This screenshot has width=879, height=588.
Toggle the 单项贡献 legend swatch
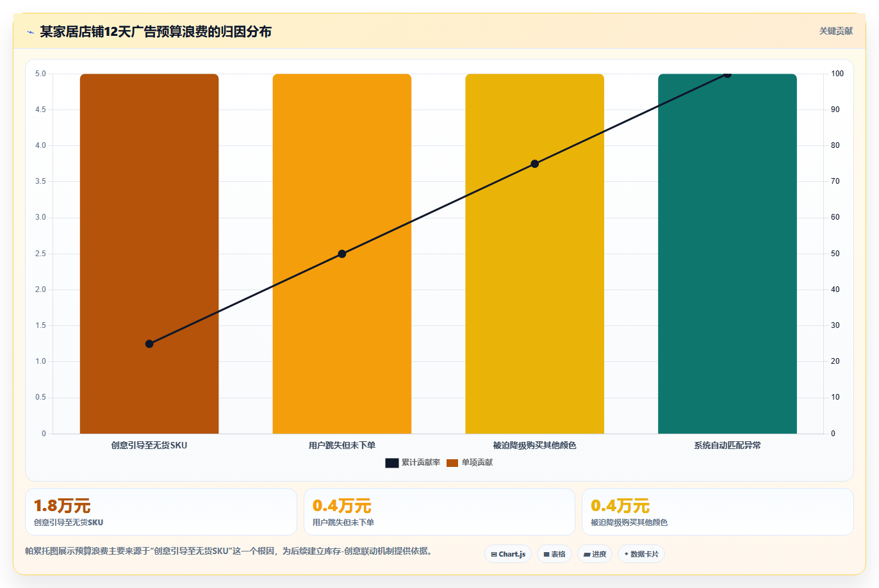coord(452,462)
